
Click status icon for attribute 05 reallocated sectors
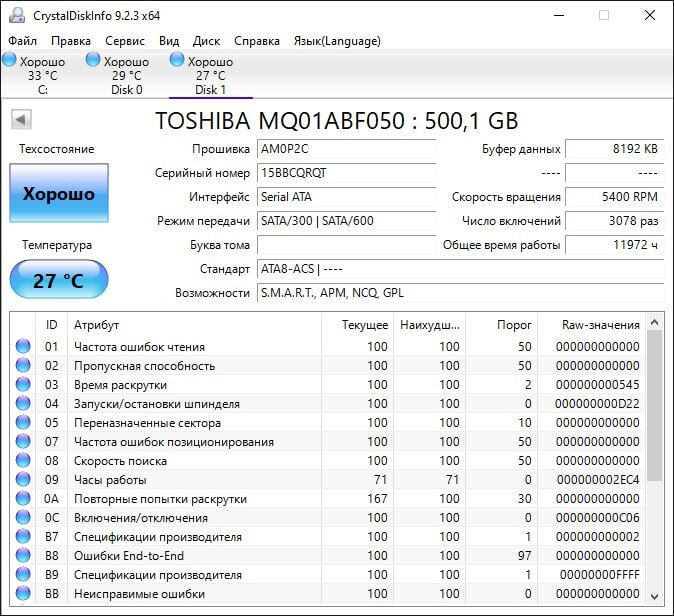pyautogui.click(x=23, y=423)
